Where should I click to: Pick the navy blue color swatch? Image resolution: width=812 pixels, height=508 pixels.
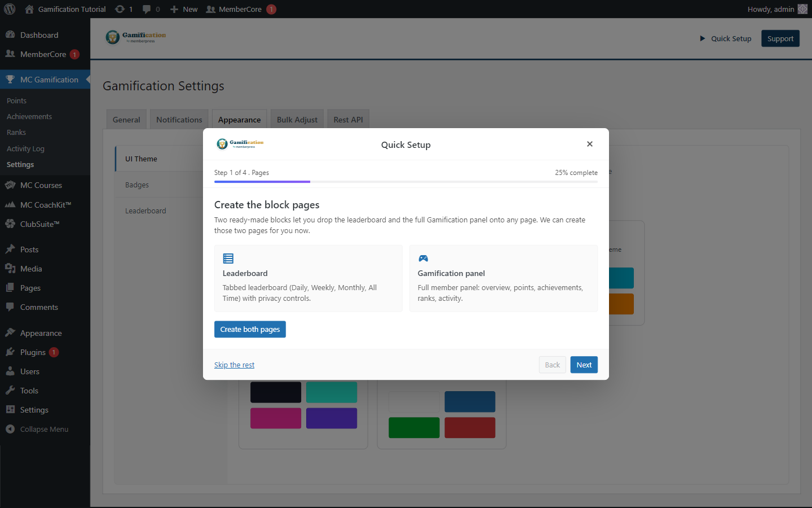470,401
